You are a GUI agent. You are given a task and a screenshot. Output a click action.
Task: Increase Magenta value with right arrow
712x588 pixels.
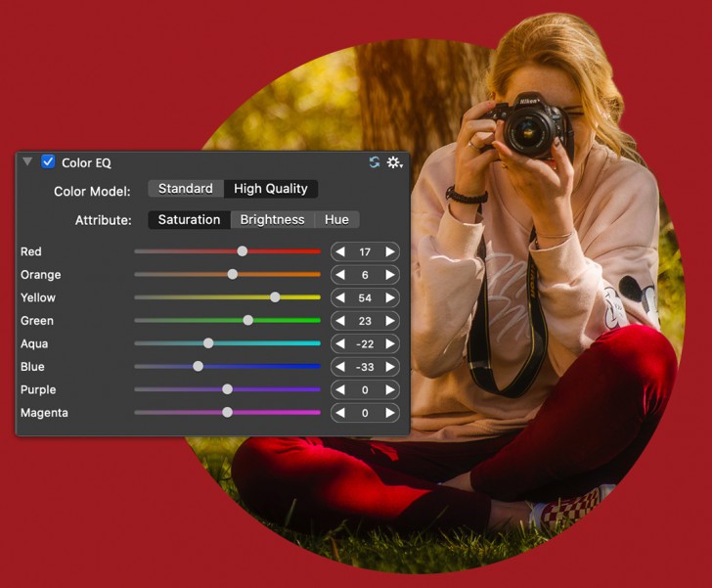pyautogui.click(x=390, y=413)
